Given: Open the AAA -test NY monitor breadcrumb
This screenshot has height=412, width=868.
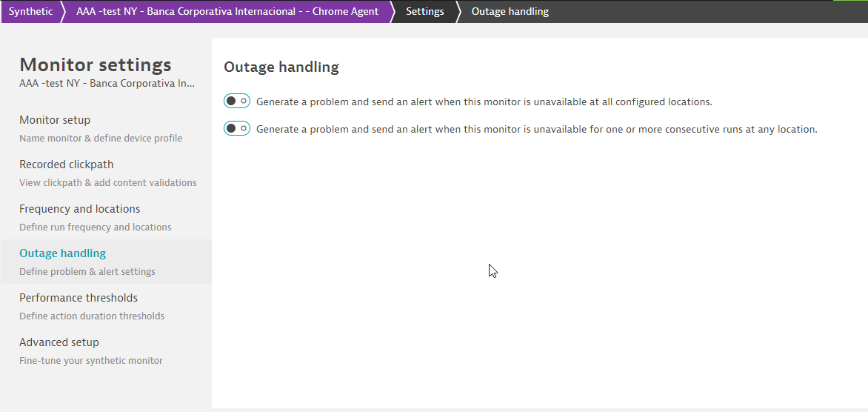Looking at the screenshot, I should tap(227, 11).
